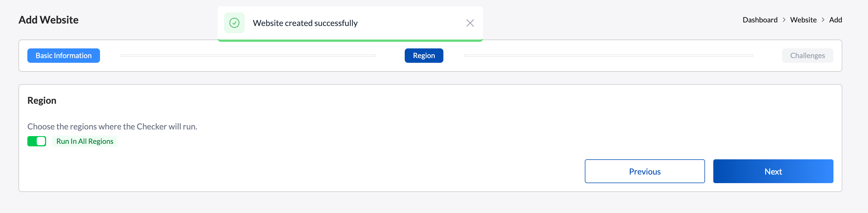Click the Add Website page heading
The image size is (868, 213).
click(49, 20)
